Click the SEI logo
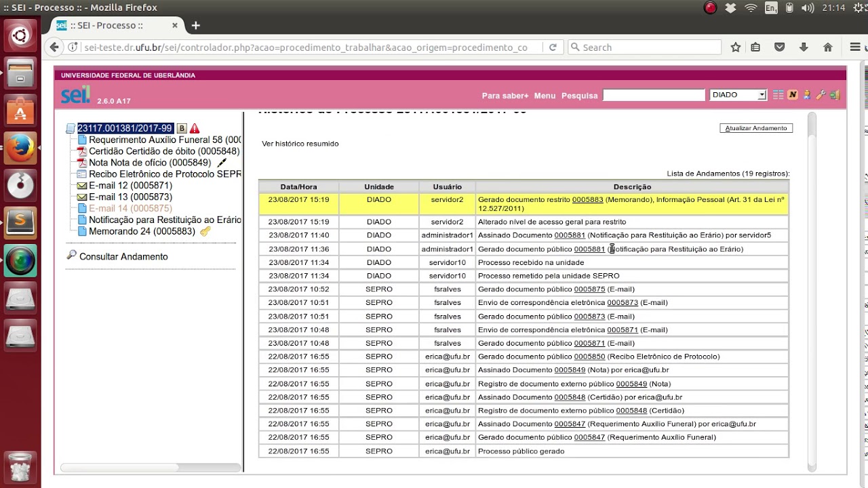868x488 pixels. (75, 94)
